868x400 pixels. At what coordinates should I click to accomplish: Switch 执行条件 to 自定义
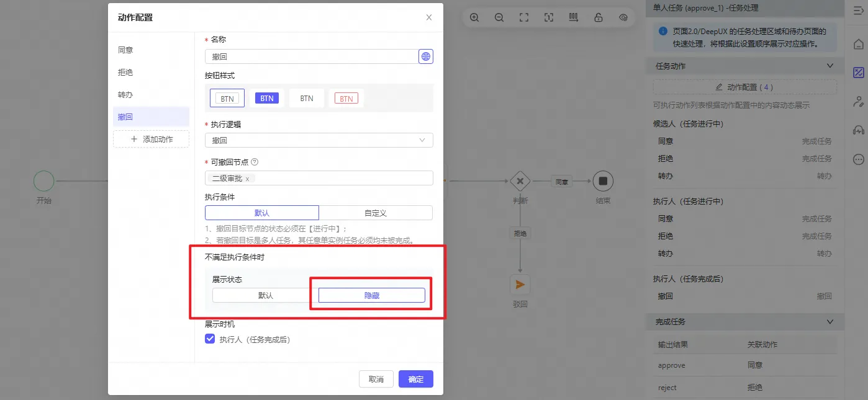376,213
